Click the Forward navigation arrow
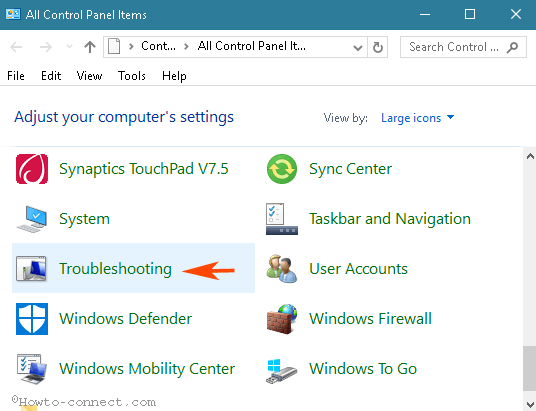The image size is (536, 411). [45, 47]
